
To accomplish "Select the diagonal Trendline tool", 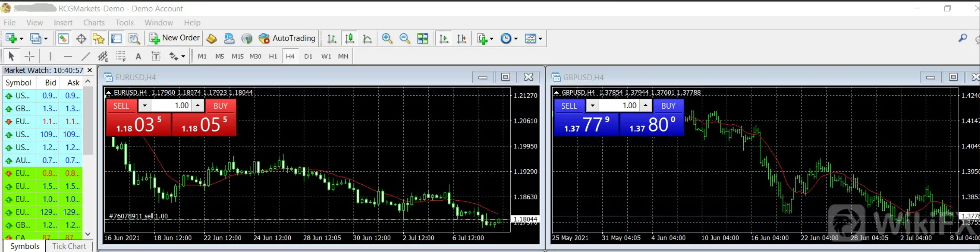I will point(85,56).
